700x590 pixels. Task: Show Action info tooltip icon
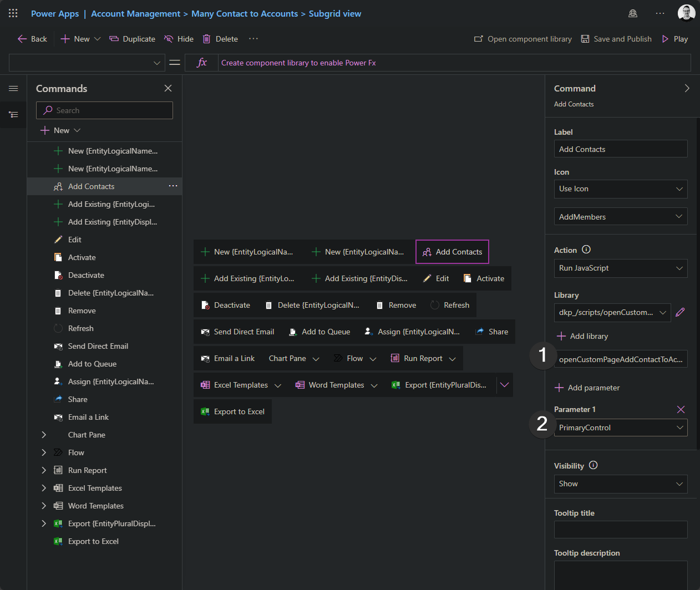click(586, 250)
